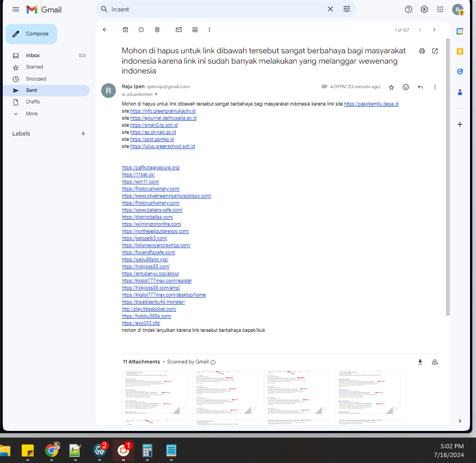Open the info.greenpramukacity.id link
The image size is (476, 463).
pos(163,111)
